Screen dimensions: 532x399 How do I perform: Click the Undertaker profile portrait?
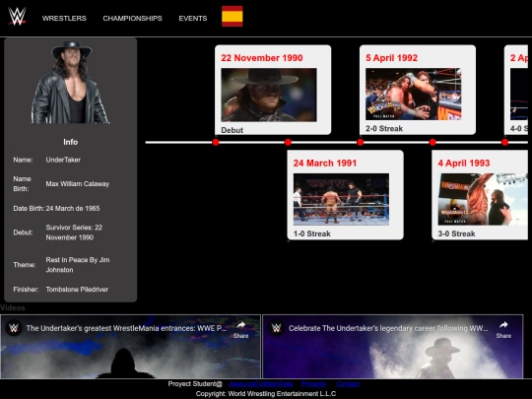(x=70, y=83)
